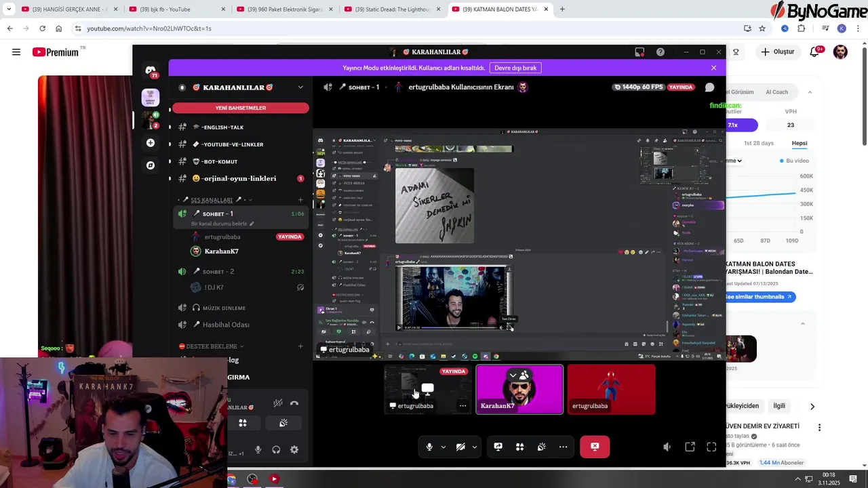The height and width of the screenshot is (488, 868).
Task: Disconnect from voice with phone icon
Action: click(x=294, y=403)
